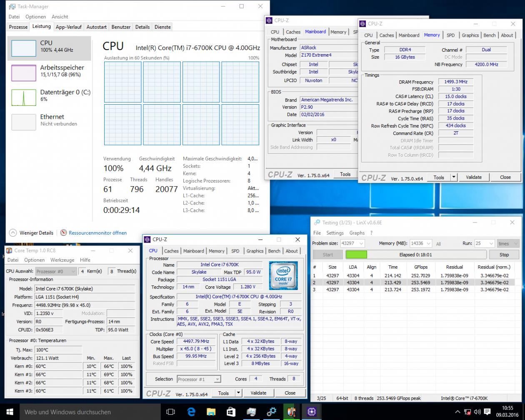
Task: Open Datei menu in Task-Manager
Action: click(14, 17)
